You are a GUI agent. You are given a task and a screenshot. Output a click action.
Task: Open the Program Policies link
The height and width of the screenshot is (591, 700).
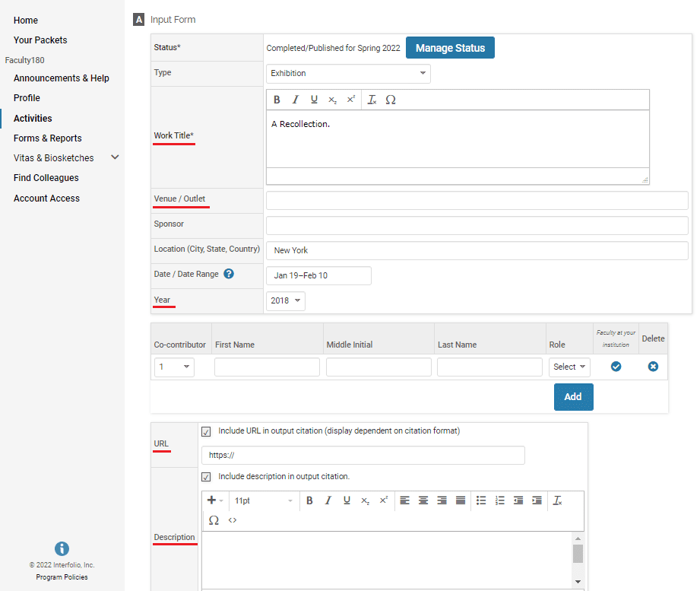pyautogui.click(x=62, y=577)
